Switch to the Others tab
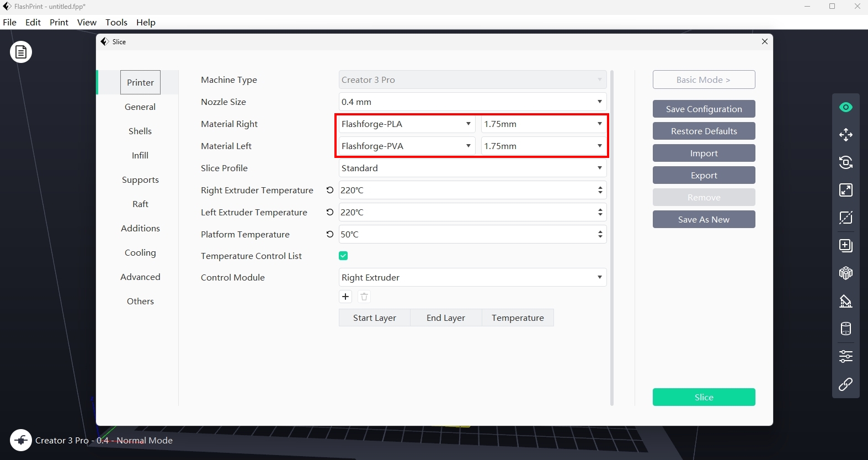This screenshot has height=460, width=868. [140, 301]
